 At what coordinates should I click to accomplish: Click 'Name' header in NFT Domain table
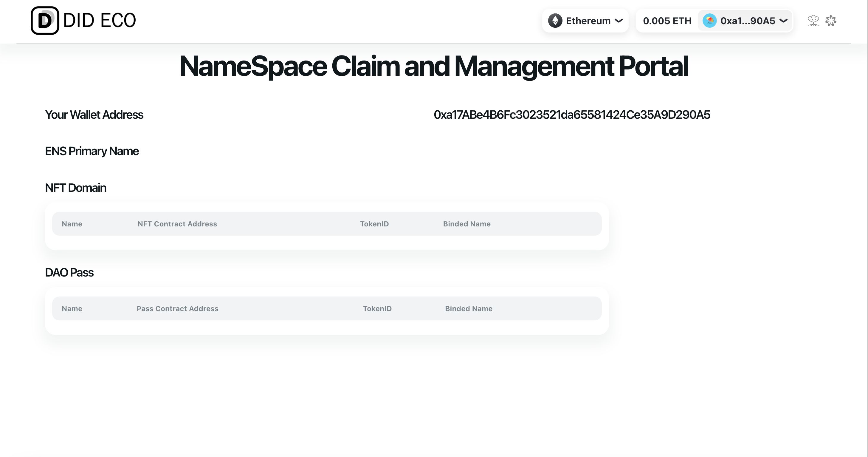tap(72, 224)
